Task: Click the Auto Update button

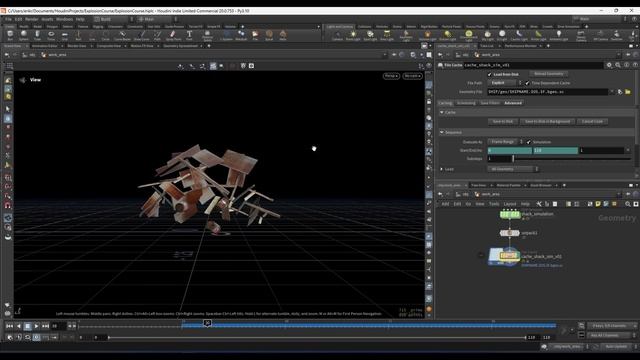Action: point(616,347)
